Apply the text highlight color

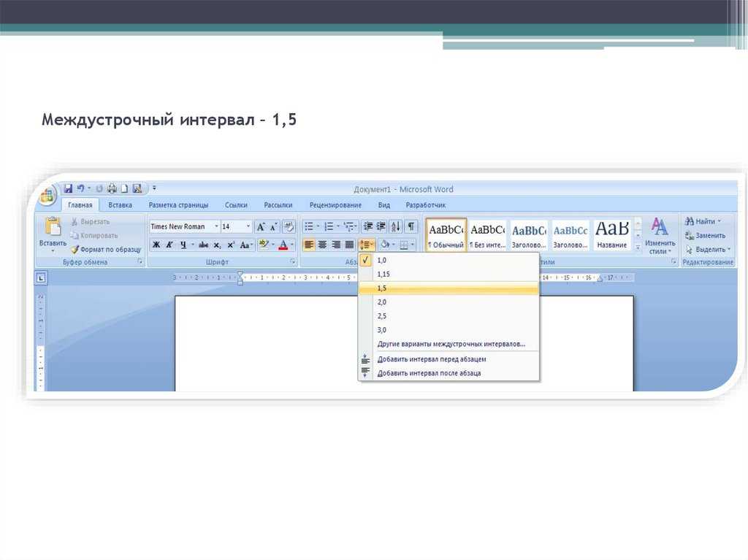click(264, 245)
